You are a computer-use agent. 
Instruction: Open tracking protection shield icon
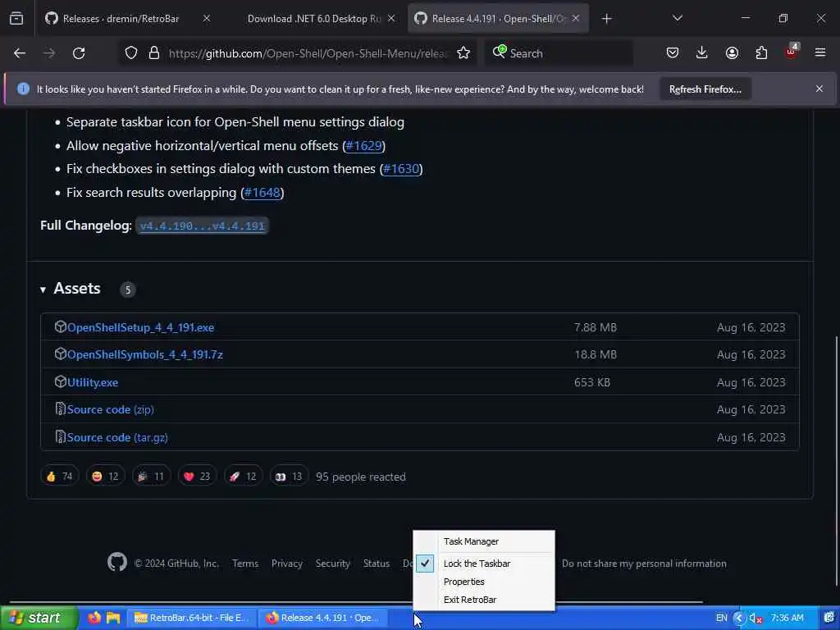tap(131, 53)
